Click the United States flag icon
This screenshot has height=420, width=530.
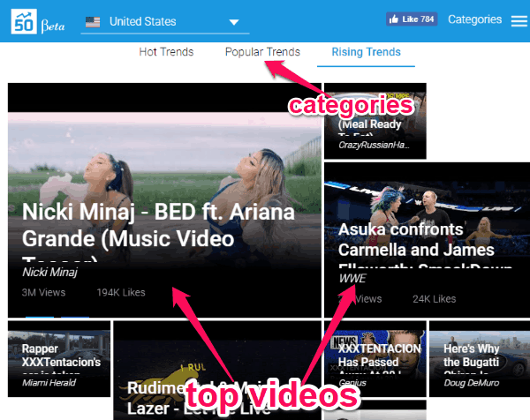92,21
